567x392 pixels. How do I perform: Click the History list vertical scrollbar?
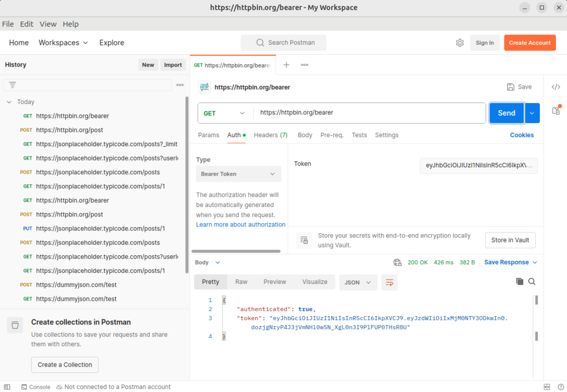[187, 184]
